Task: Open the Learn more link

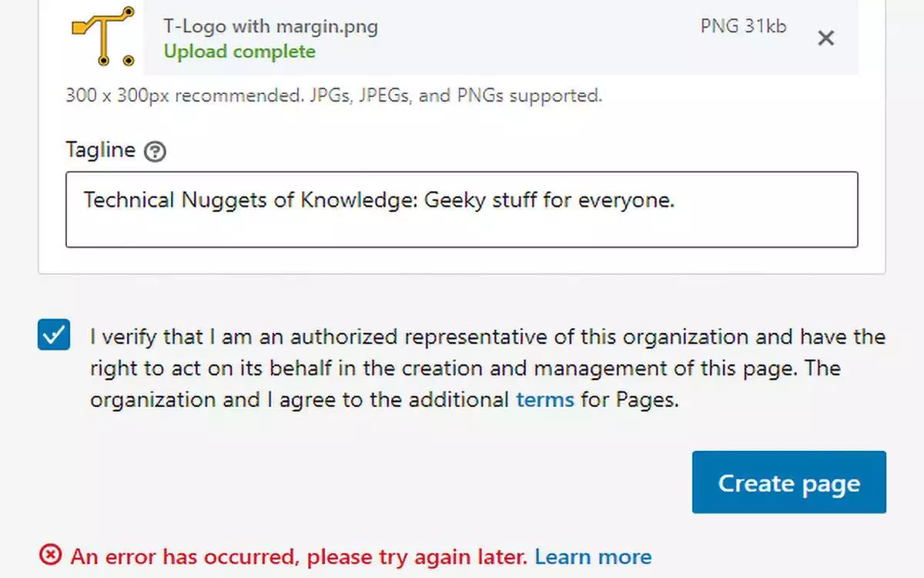Action: pos(593,556)
